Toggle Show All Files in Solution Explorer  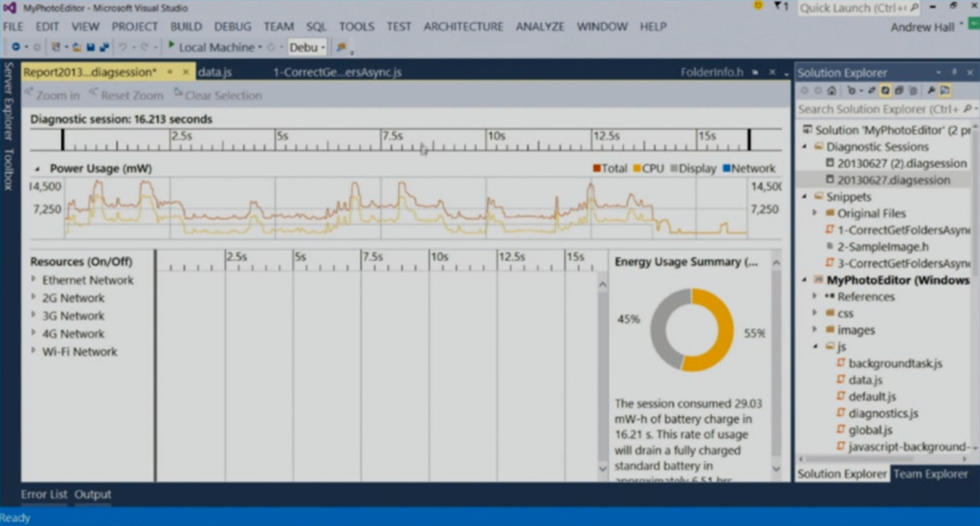(913, 91)
